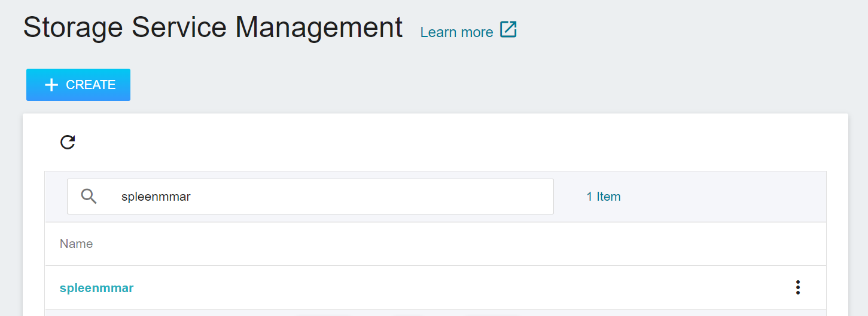Click the external link icon beside Learn more
Screen dimensions: 868x316
(508, 29)
